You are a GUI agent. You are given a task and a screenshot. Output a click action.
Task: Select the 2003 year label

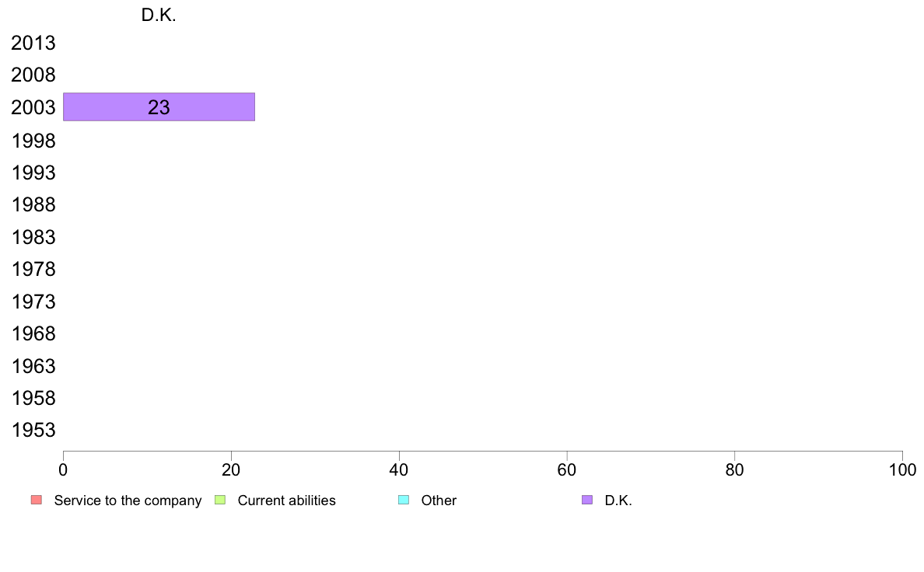[x=33, y=107]
